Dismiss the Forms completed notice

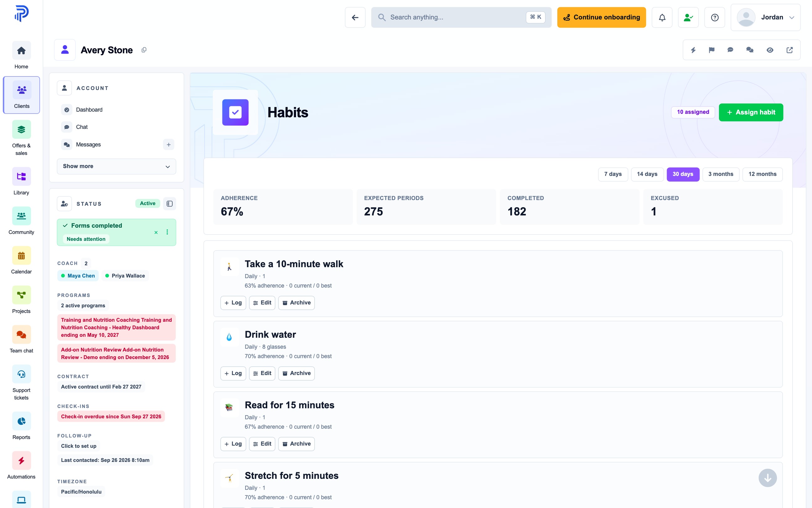pos(156,232)
